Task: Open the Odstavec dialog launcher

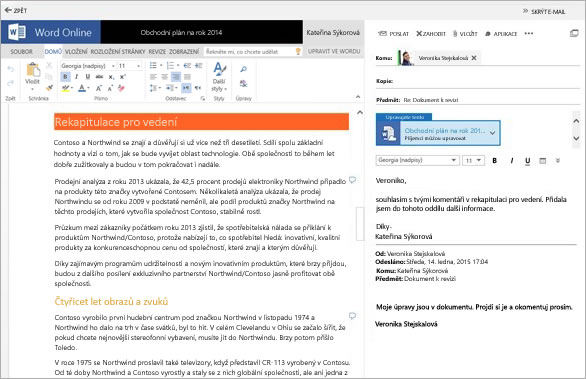Action: tap(203, 99)
